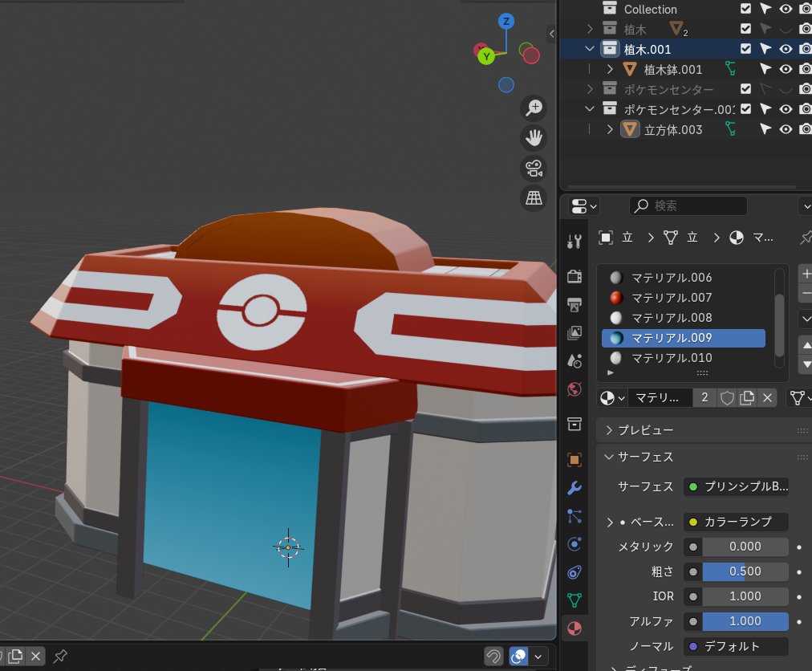Open the Object Constraints tab
Image resolution: width=812 pixels, height=671 pixels.
point(574,572)
